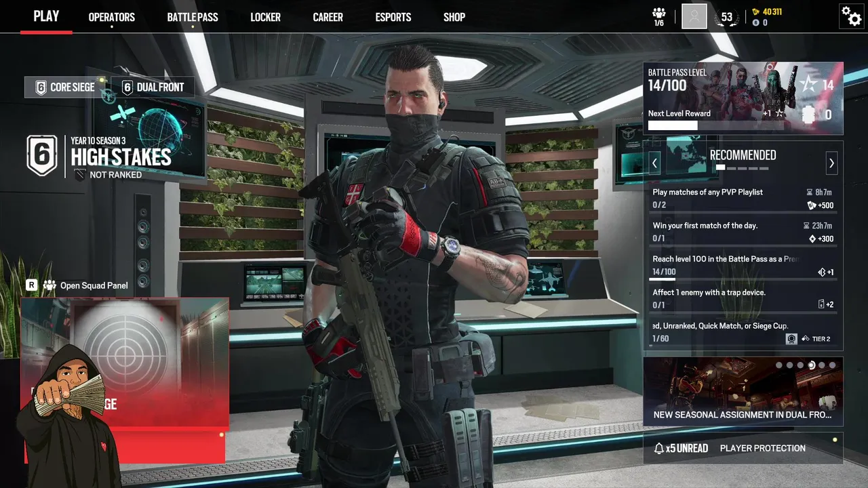The height and width of the screenshot is (488, 868).
Task: Select 'Reach level 100 in the Battle Pass' challenge
Action: point(743,265)
